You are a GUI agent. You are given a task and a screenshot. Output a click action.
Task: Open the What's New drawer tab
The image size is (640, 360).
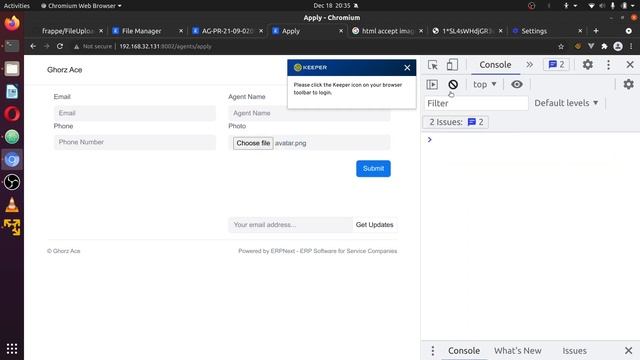click(518, 351)
